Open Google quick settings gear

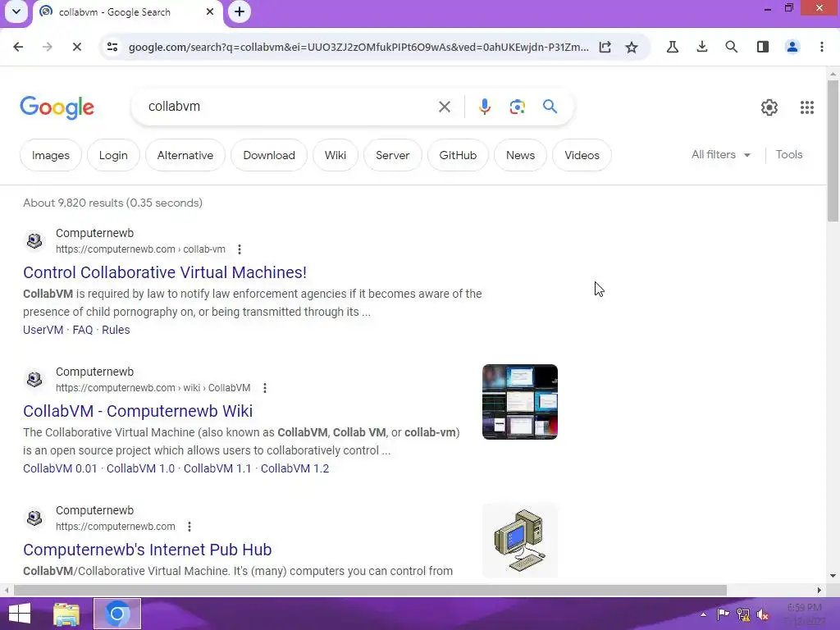pyautogui.click(x=769, y=107)
